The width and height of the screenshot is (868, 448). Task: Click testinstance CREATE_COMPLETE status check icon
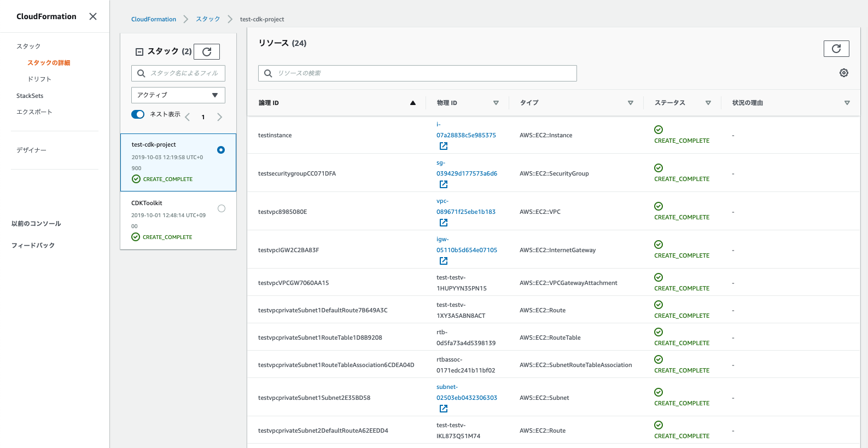click(659, 130)
